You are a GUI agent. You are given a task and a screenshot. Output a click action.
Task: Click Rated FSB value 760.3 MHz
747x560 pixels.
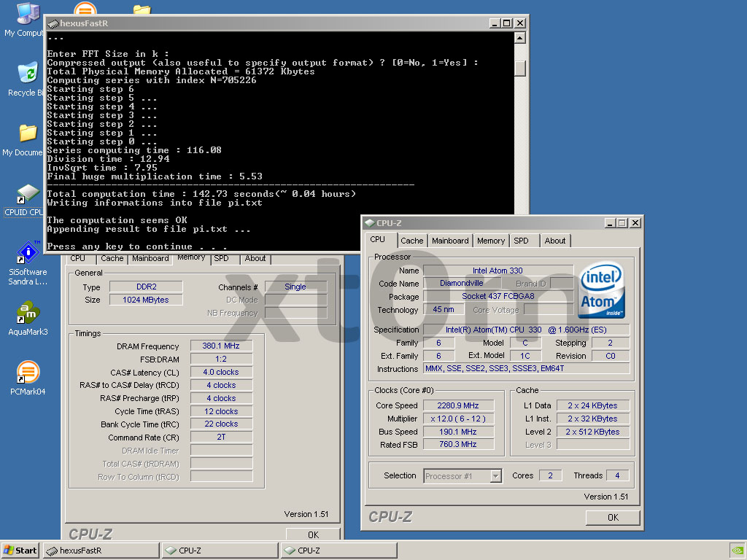coord(458,444)
